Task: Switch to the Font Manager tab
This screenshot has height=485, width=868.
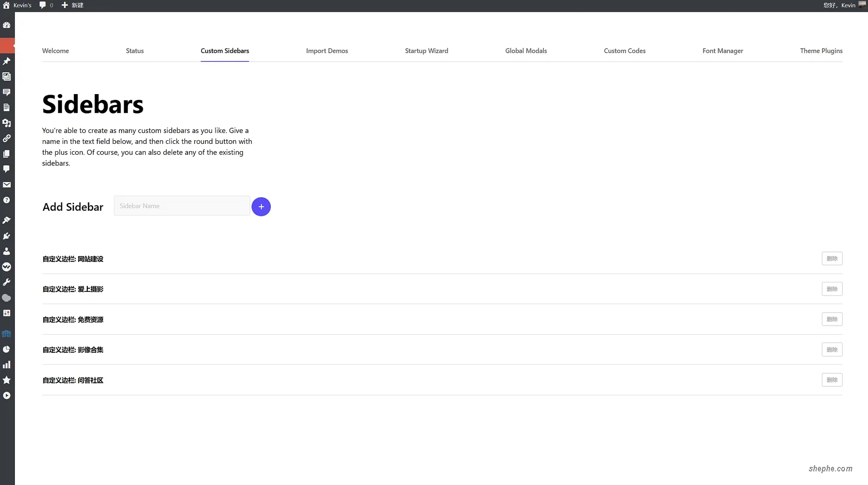Action: coord(722,51)
